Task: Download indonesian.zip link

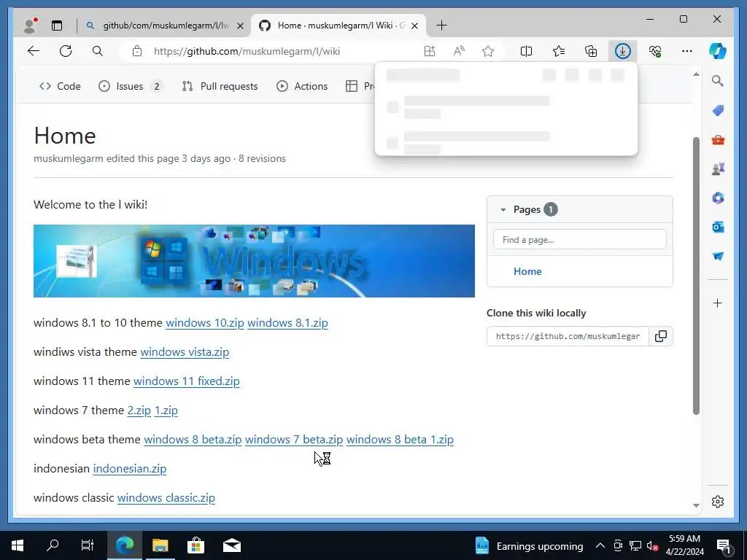Action: coord(130,469)
